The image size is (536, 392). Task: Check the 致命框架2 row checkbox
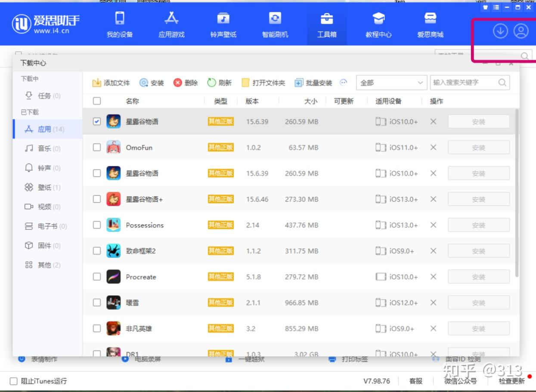97,250
